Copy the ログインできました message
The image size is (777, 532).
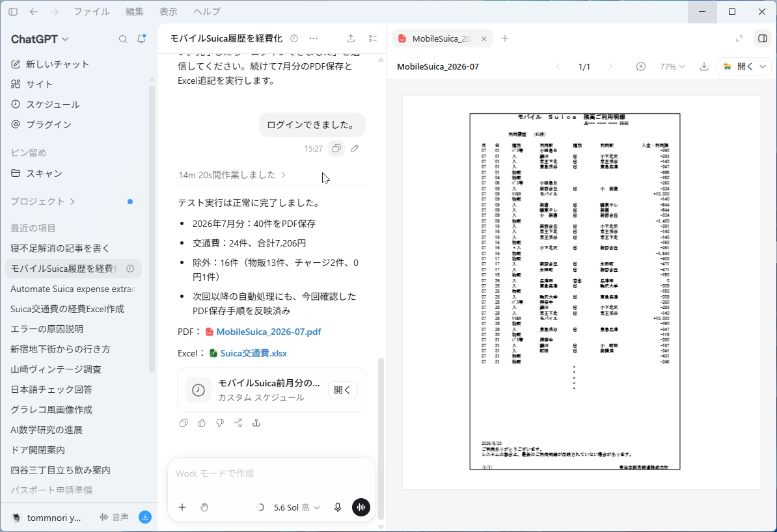click(x=336, y=148)
